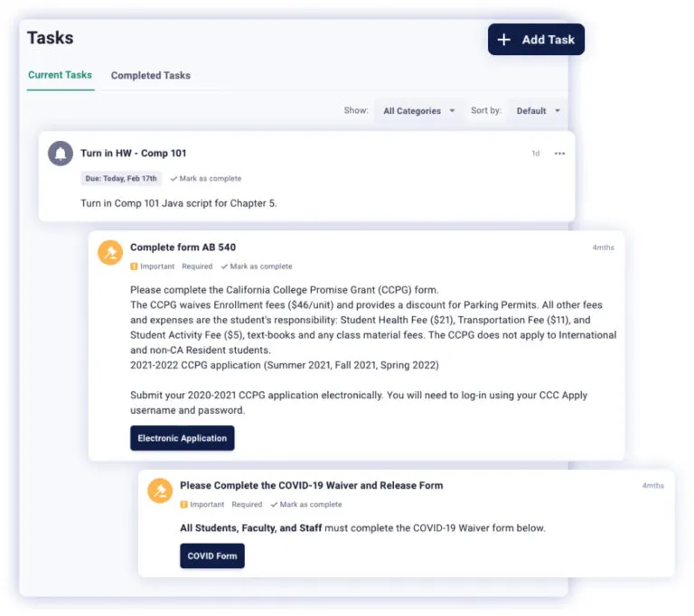This screenshot has height=616, width=694.
Task: Open the All Categories filter dropdown
Action: 418,111
